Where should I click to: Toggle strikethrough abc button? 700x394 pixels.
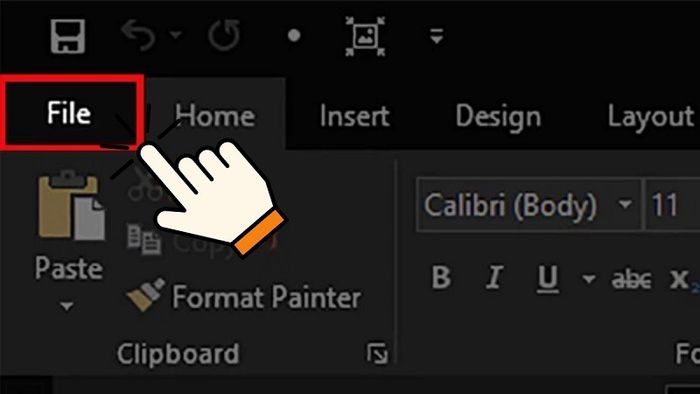click(631, 280)
